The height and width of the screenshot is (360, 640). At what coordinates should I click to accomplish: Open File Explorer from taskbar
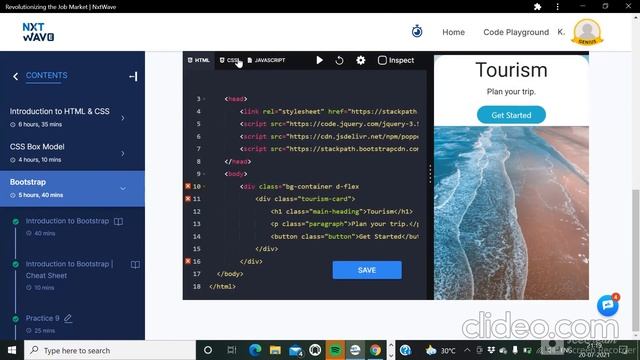[275, 350]
